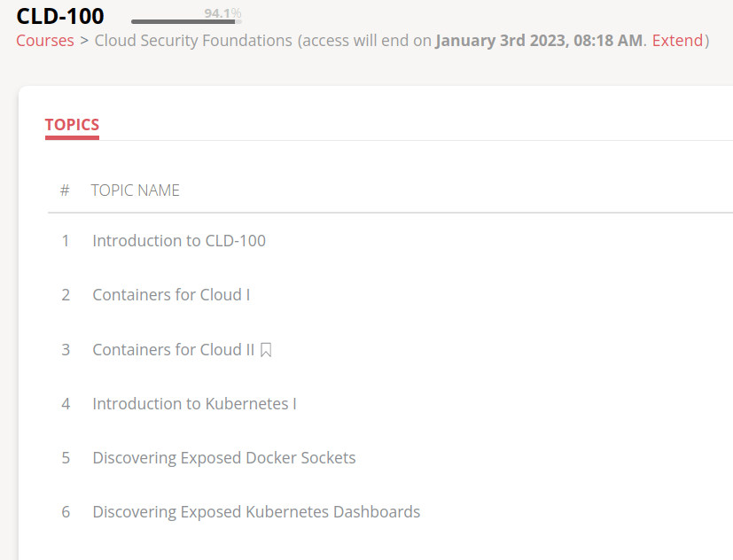Open Discovering Exposed Docker Sockets topic

224,458
